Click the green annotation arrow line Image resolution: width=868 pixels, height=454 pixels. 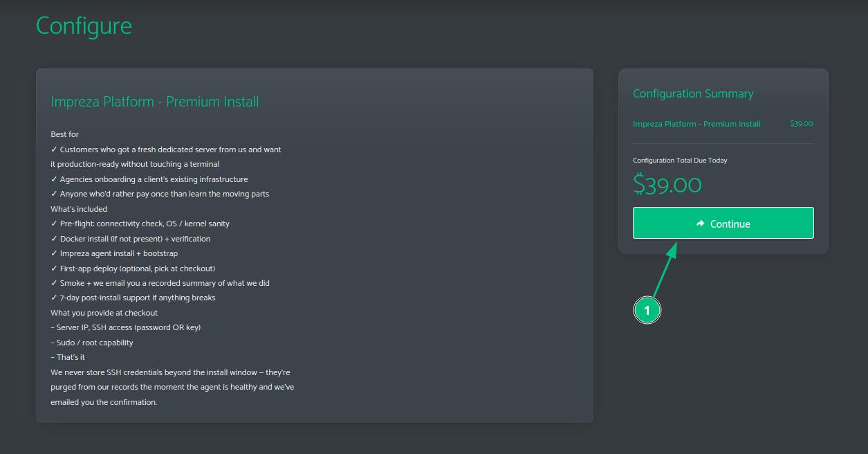coord(662,273)
